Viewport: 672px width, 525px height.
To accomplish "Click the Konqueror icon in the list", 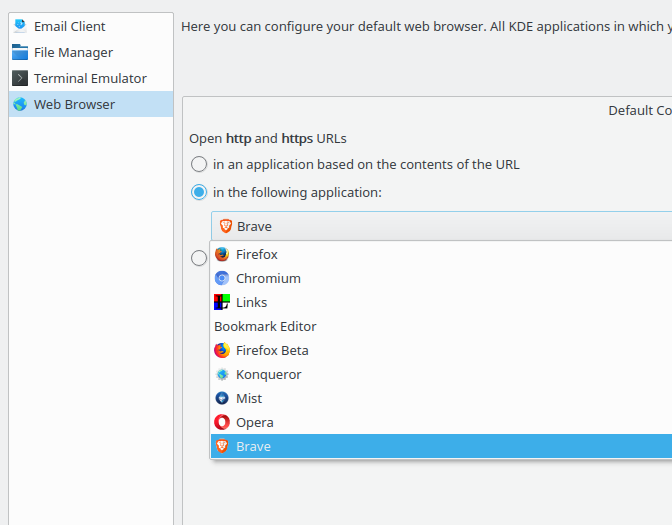I will (222, 374).
